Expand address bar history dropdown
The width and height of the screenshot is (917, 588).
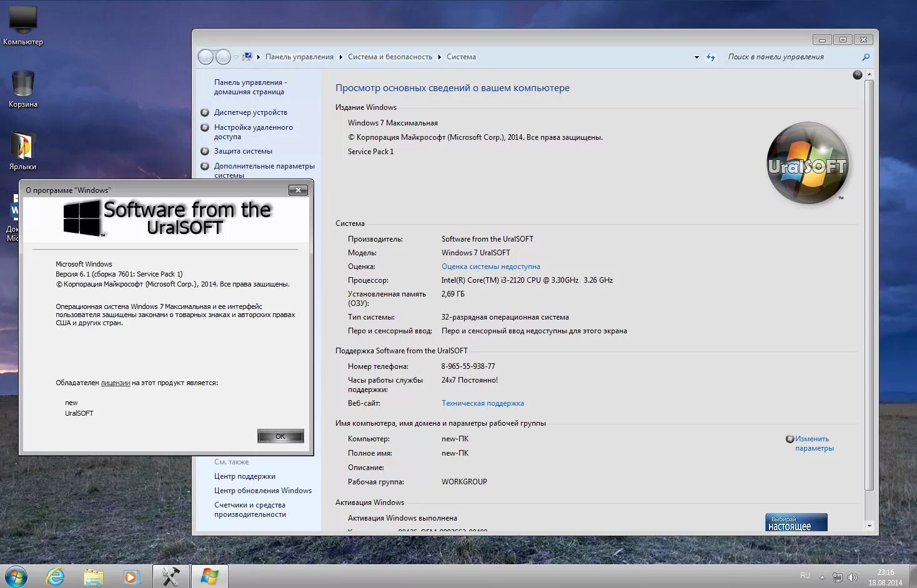[x=696, y=57]
